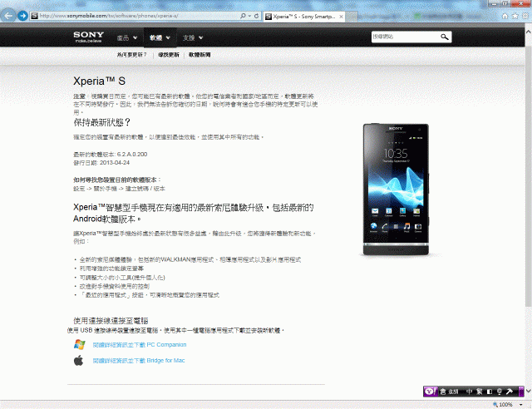The image size is (532, 409).
Task: Open the zoom level dropdown arrow
Action: 521,405
